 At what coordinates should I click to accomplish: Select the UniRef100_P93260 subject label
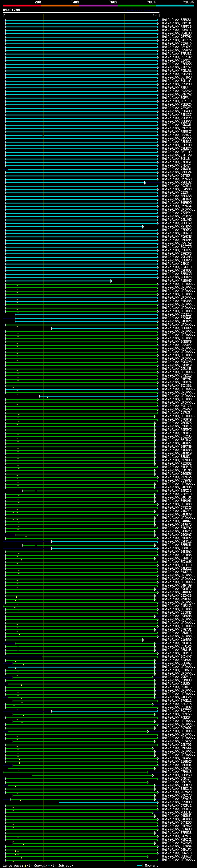176,91
